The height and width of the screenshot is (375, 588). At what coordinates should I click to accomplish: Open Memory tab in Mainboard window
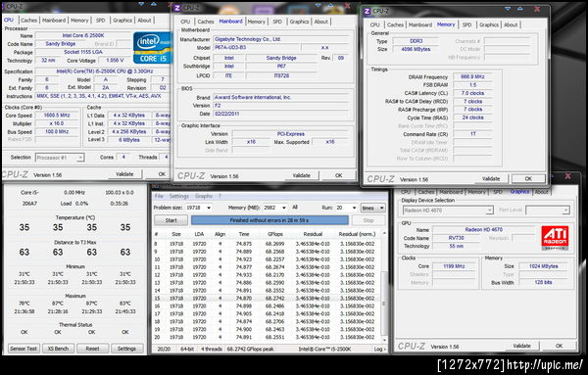pos(256,22)
